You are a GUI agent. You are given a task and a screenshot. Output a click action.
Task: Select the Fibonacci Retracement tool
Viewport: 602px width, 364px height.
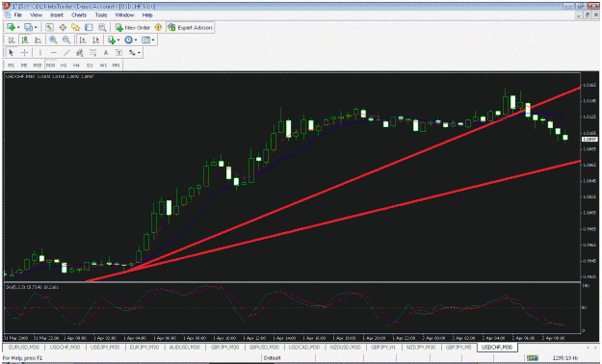point(92,53)
